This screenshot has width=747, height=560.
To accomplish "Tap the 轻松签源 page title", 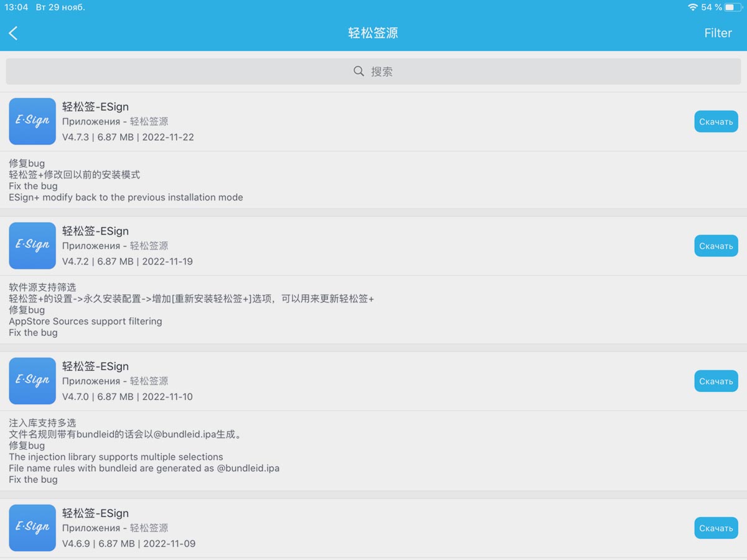I will pyautogui.click(x=373, y=33).
